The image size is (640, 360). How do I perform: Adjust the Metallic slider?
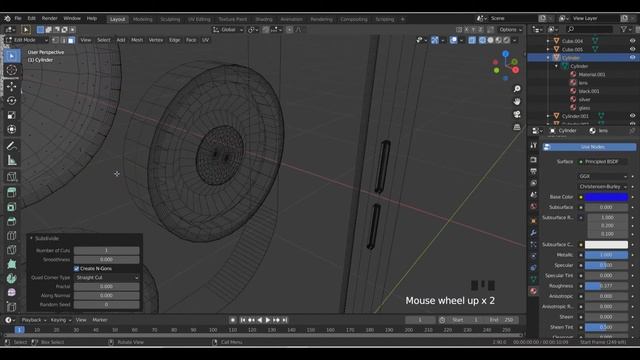pos(606,255)
